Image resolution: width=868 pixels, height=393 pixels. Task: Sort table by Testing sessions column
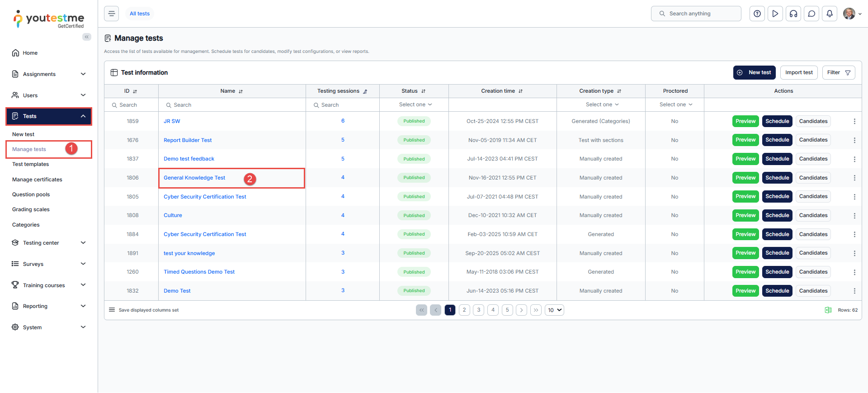(365, 91)
